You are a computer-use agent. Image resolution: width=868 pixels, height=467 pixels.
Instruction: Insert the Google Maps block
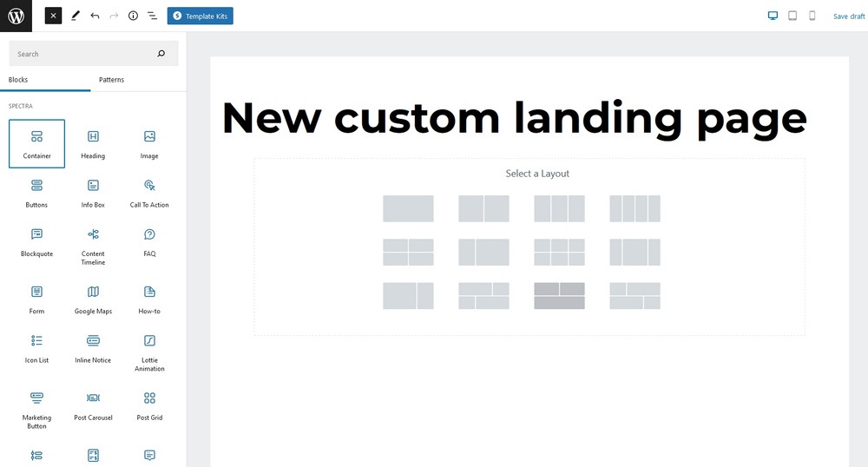[93, 299]
